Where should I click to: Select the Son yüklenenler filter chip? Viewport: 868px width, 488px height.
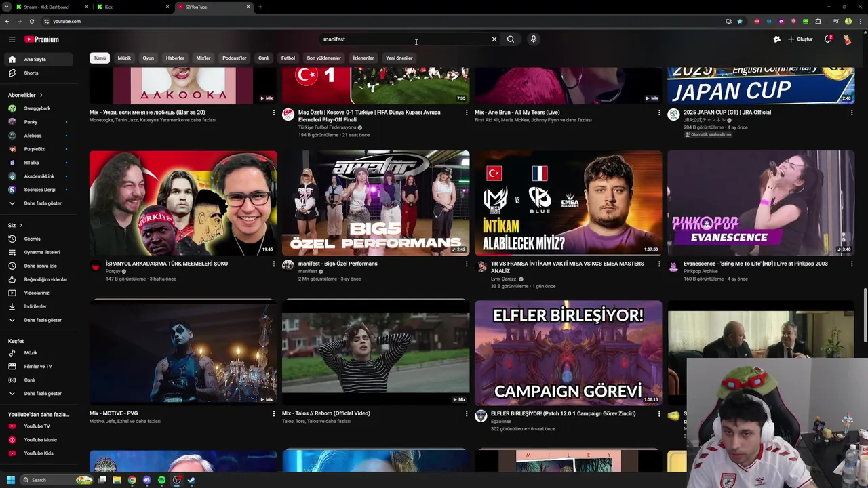point(323,58)
